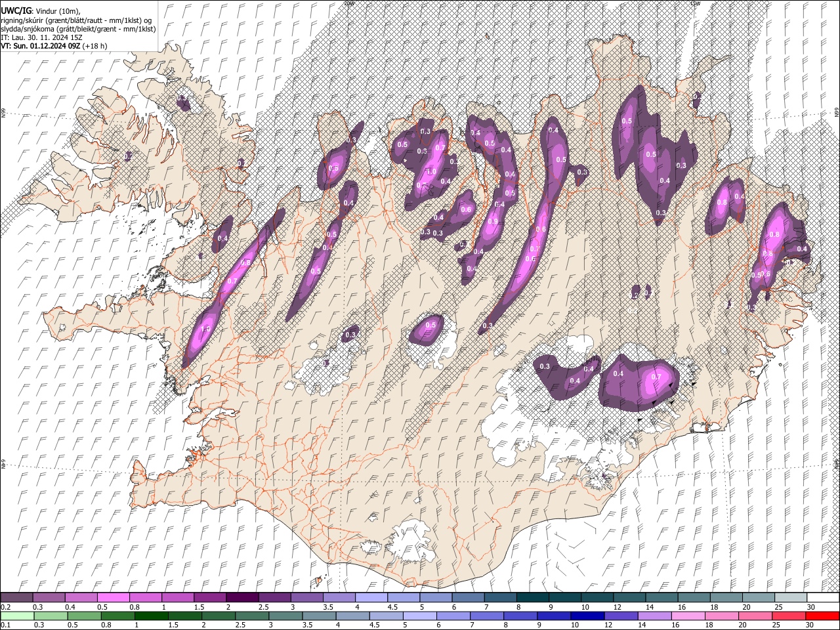Select the bright red 30+ rain swatch
The image size is (840, 630).
[822, 616]
